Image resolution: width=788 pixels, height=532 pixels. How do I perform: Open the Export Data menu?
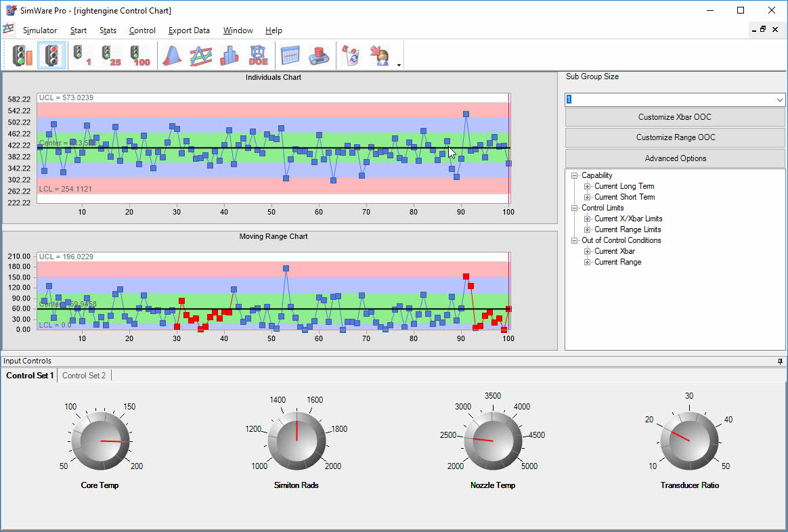[188, 30]
